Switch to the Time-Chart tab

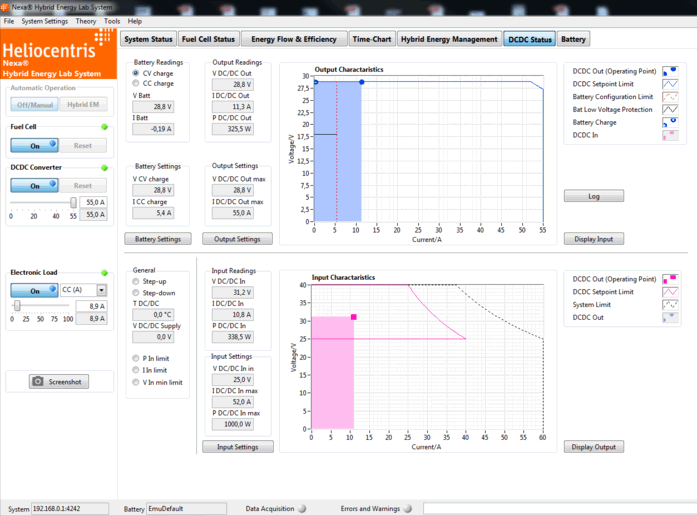point(371,40)
